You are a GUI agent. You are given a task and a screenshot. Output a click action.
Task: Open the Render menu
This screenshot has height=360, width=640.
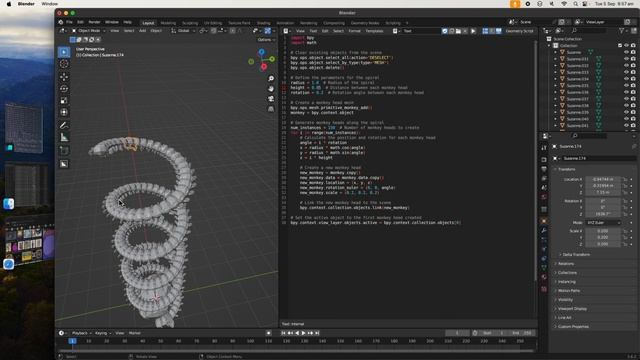(94, 22)
